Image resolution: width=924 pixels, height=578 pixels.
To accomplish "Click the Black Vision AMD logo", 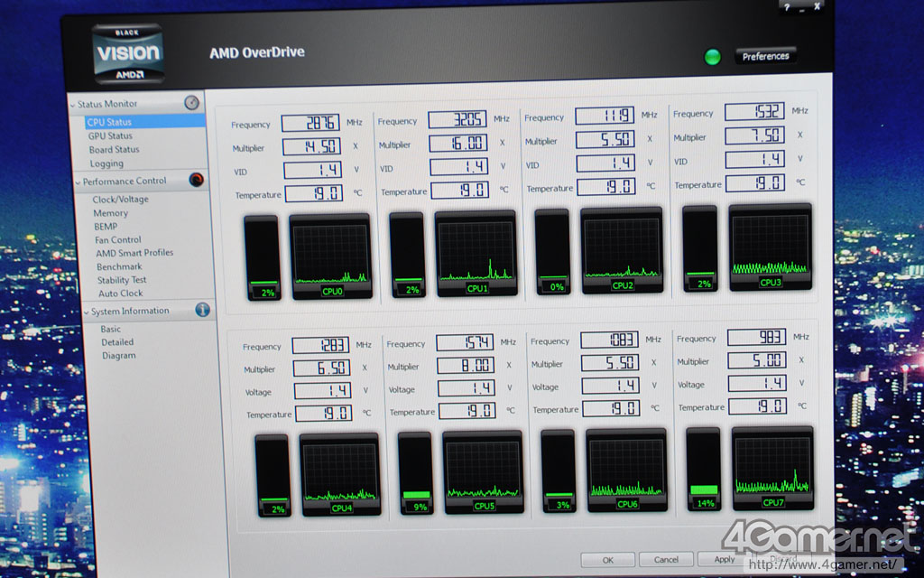I will (128, 52).
